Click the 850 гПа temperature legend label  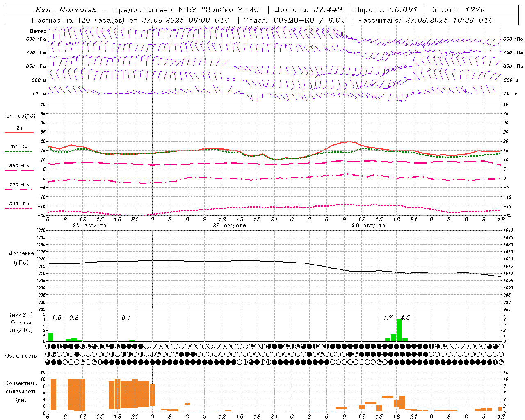tap(19, 166)
